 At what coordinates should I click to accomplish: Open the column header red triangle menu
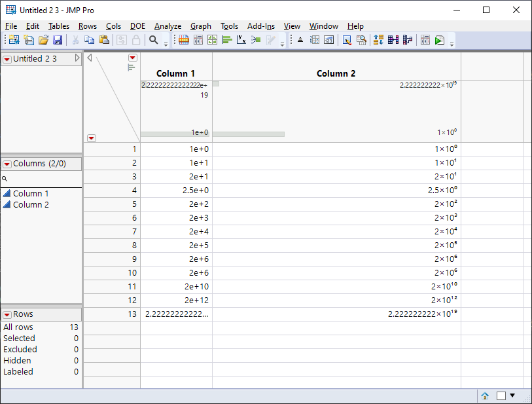(x=133, y=58)
